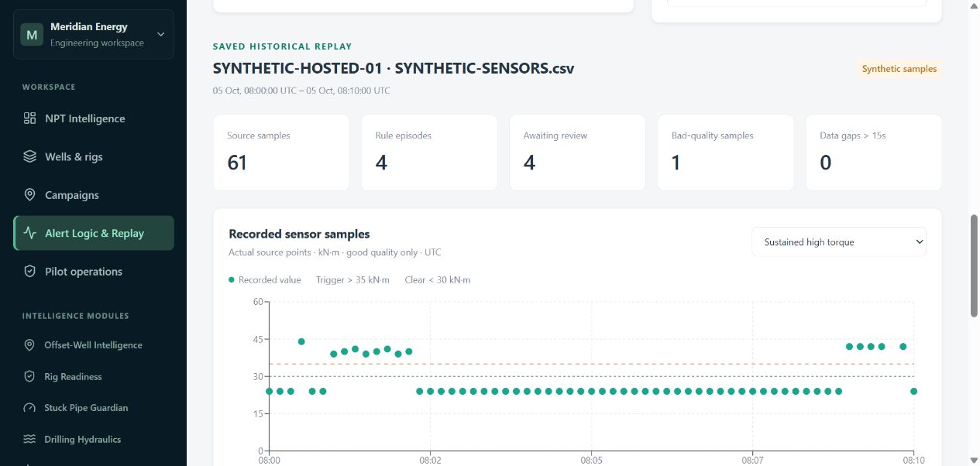Click the Source samples 61 card
Screen dimensions: 980x466
pos(281,152)
